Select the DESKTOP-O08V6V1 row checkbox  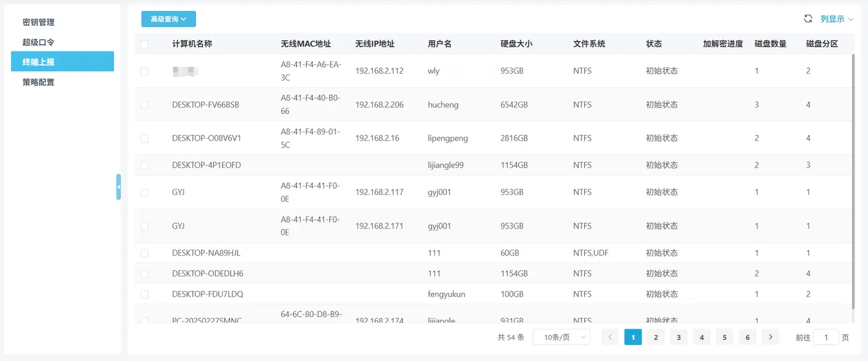[x=144, y=137]
